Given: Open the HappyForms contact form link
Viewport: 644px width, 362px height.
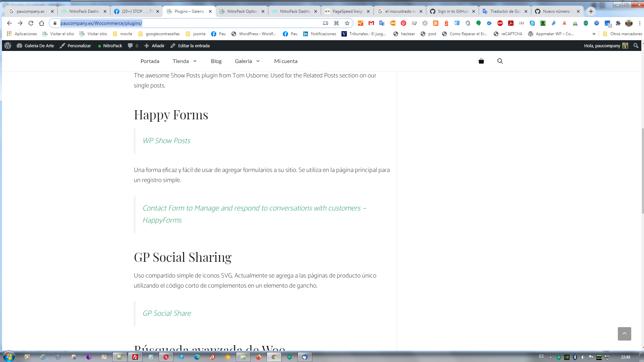Looking at the screenshot, I should [255, 214].
